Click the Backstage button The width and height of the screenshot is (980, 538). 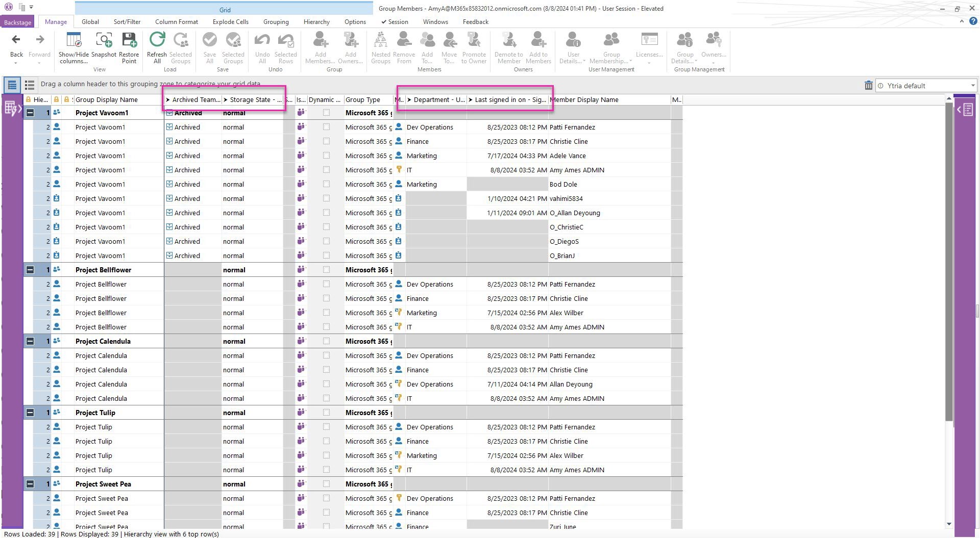pos(17,22)
